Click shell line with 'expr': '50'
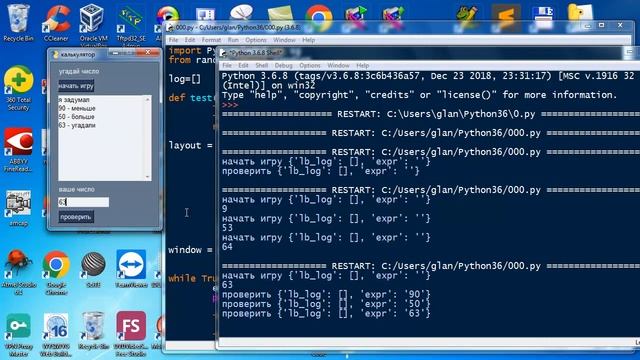Screen dimensions: 640x360 pos(326,304)
